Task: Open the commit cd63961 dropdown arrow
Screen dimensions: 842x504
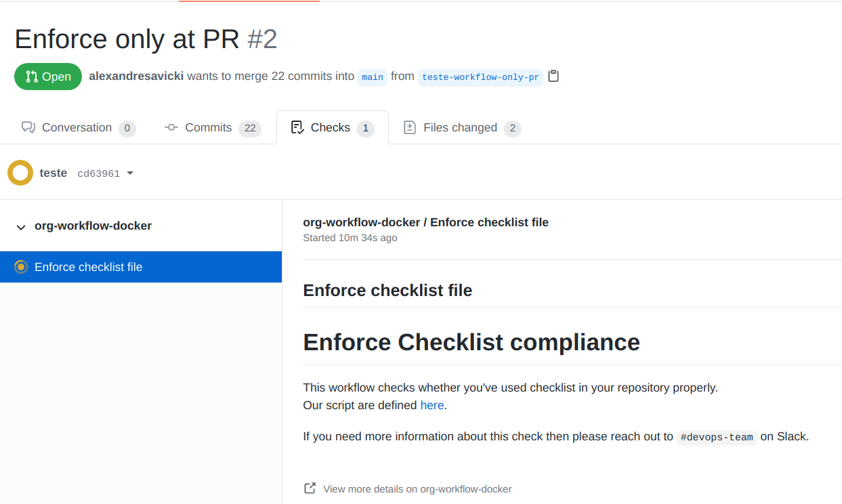Action: (130, 173)
